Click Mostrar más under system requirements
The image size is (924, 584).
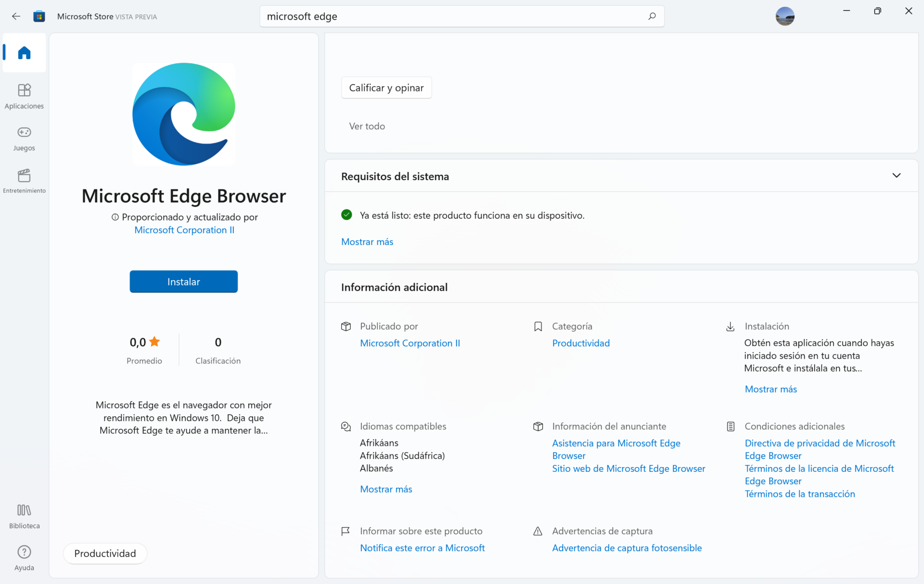click(x=367, y=242)
